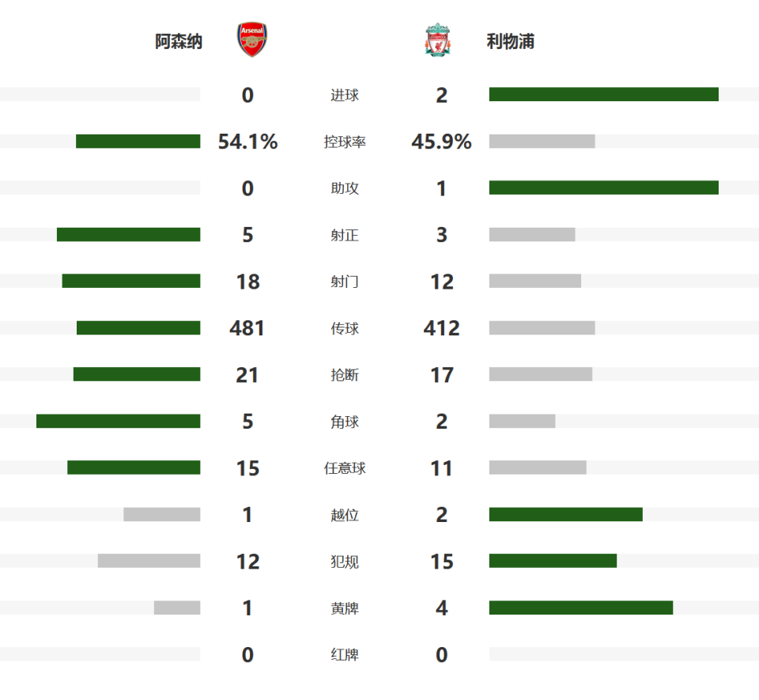
Task: Click Arsenal's 481 passes value
Action: 247,328
